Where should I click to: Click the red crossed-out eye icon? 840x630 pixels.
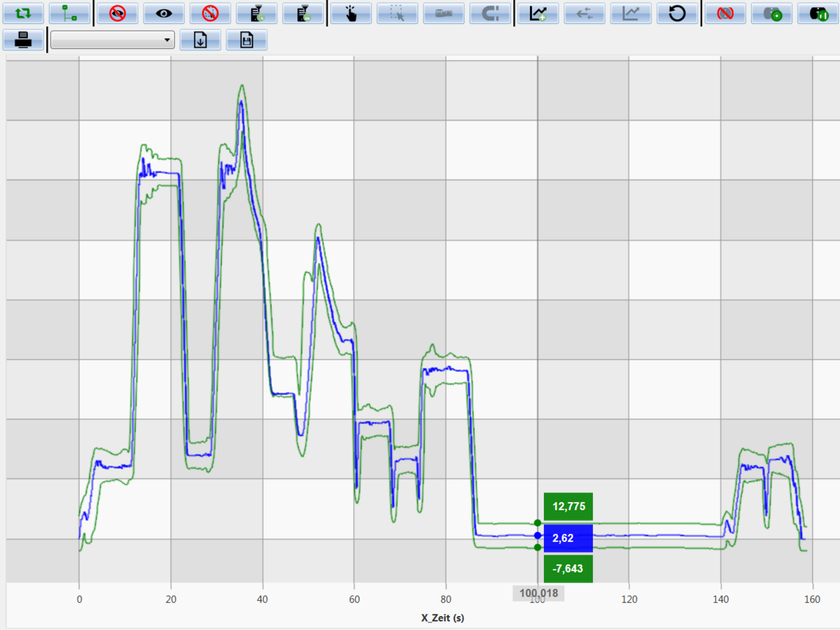[x=118, y=13]
